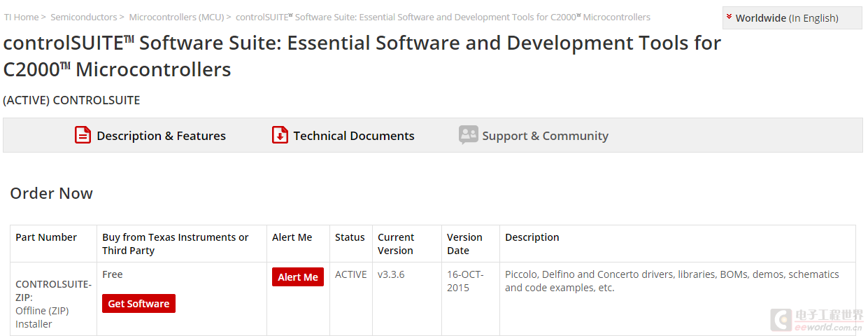Click the red Alert Me button

tap(298, 277)
